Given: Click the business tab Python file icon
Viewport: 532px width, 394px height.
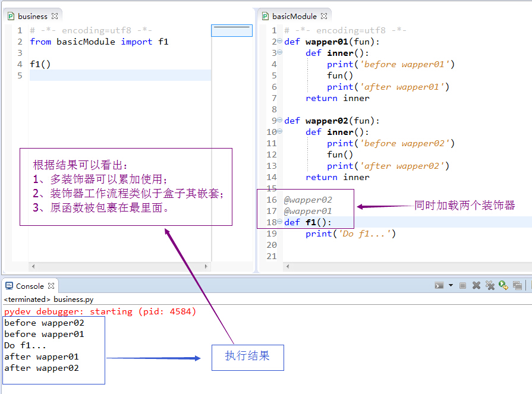Looking at the screenshot, I should [x=11, y=16].
